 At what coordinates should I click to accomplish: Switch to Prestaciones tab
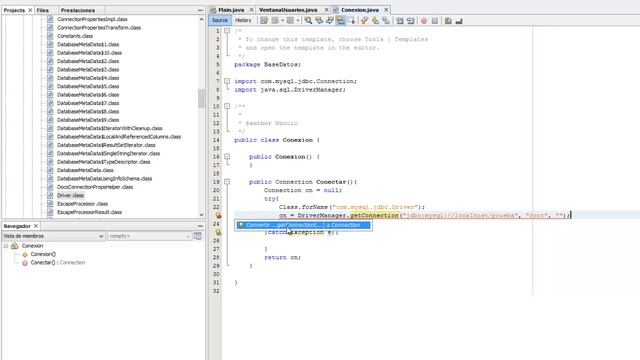point(78,10)
